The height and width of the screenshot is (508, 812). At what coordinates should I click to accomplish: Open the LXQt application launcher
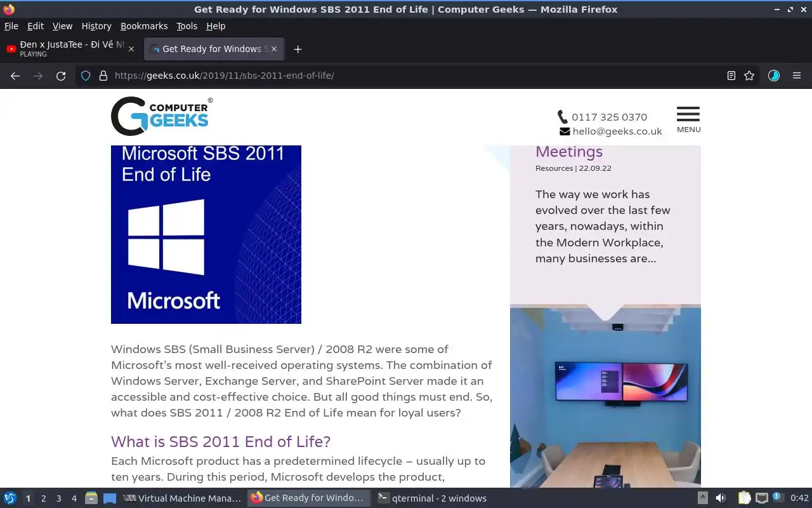(x=10, y=498)
